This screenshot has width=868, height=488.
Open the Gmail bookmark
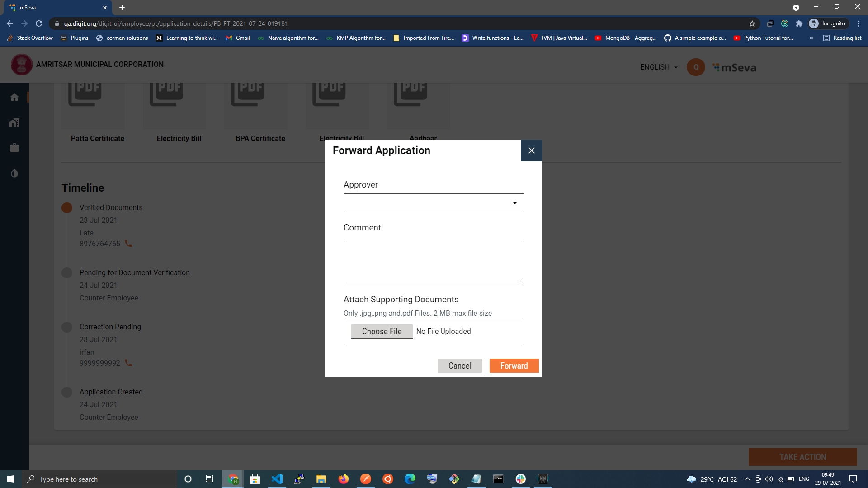click(238, 38)
